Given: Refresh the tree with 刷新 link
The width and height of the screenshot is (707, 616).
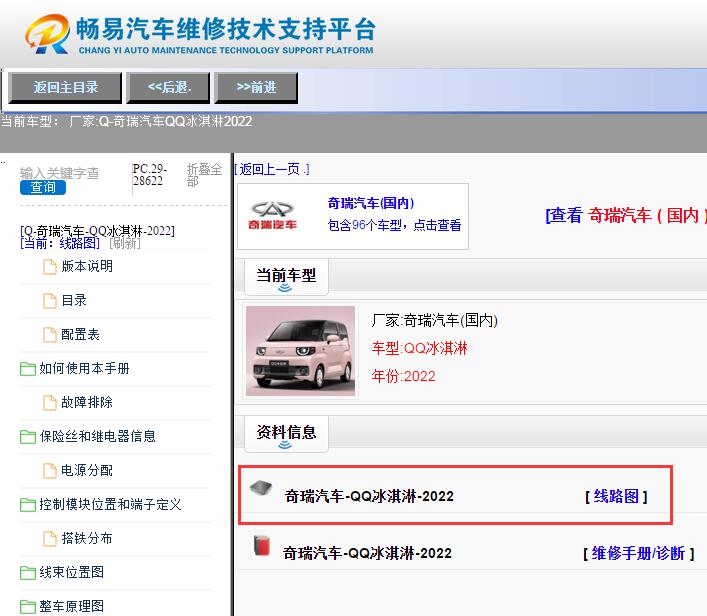Looking at the screenshot, I should 125,244.
